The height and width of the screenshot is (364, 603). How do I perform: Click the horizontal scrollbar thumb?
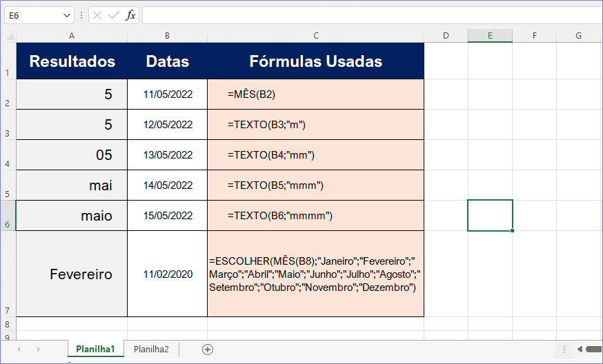click(595, 350)
